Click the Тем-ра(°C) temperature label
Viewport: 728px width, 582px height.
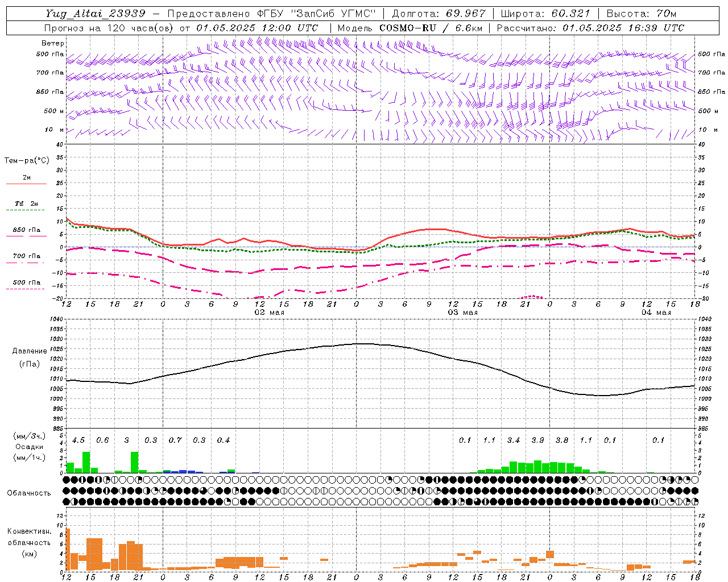click(x=27, y=161)
